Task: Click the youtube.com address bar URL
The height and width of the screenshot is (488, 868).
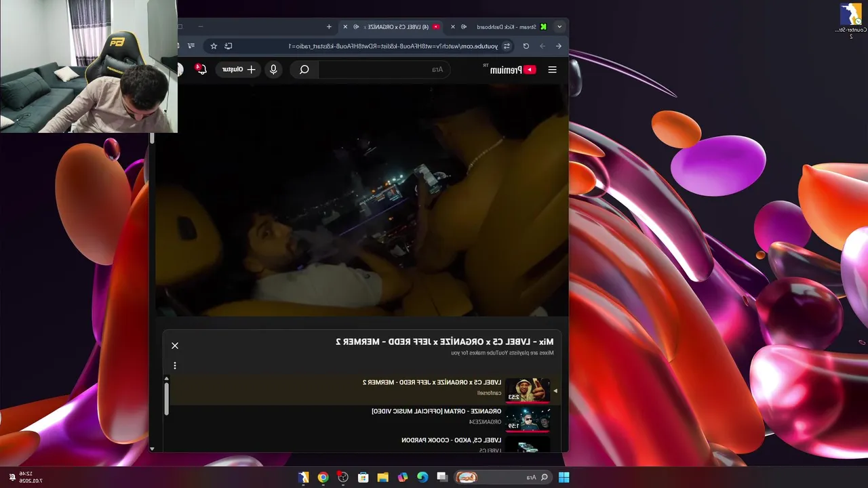Action: [393, 46]
